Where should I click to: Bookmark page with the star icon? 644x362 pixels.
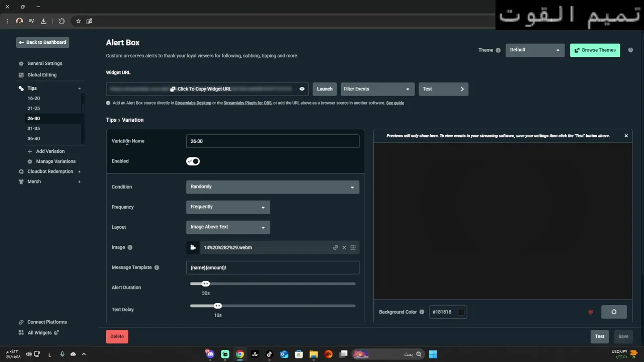point(78,21)
